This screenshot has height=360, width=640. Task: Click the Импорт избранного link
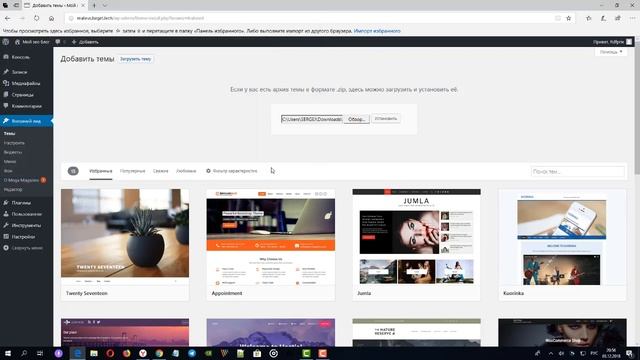(377, 31)
